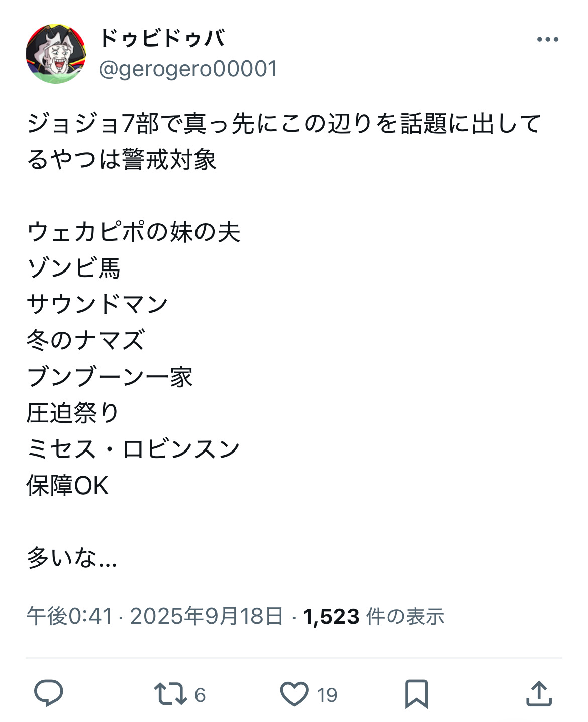This screenshot has width=588, height=722.
Task: Click the line ウェカピポの妹の夫
Action: (134, 232)
